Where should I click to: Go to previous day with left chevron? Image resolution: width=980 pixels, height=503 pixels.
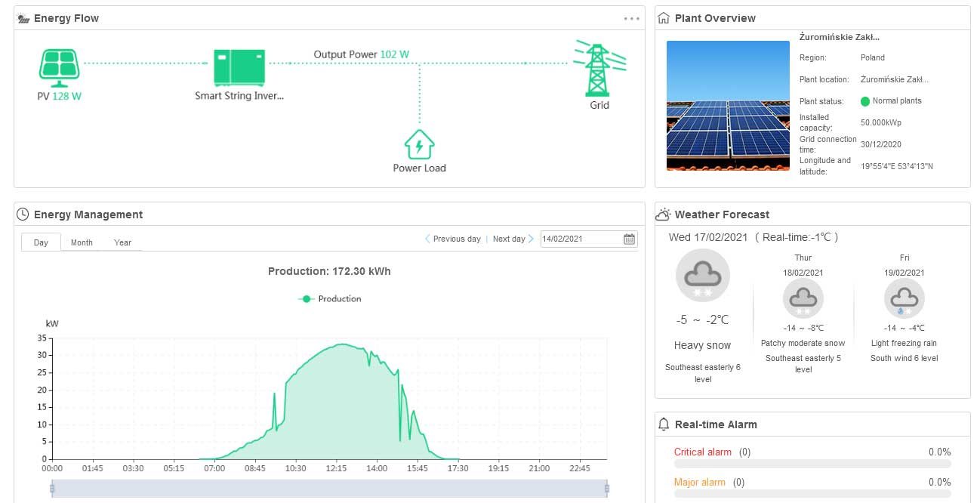point(428,239)
